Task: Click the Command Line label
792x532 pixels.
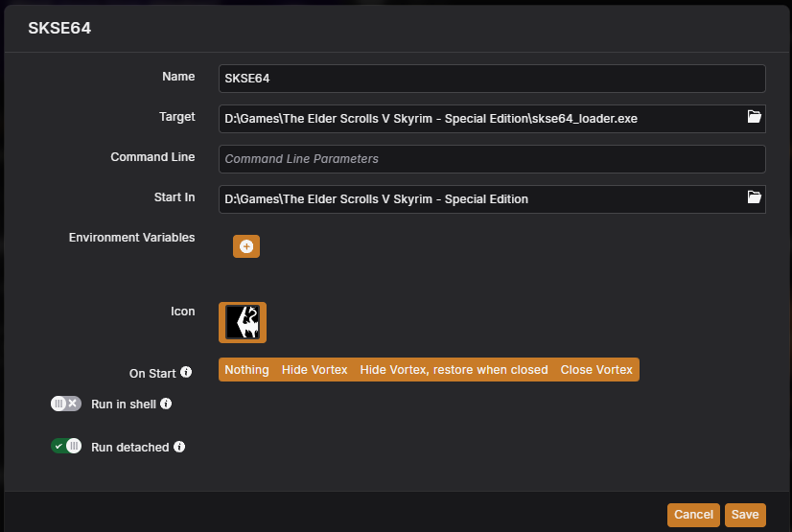Action: [152, 157]
